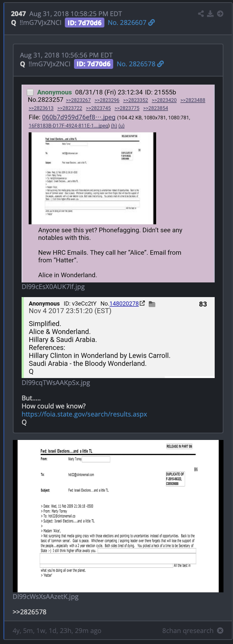Click the share icon at top right
The width and height of the screenshot is (233, 644).
click(201, 14)
